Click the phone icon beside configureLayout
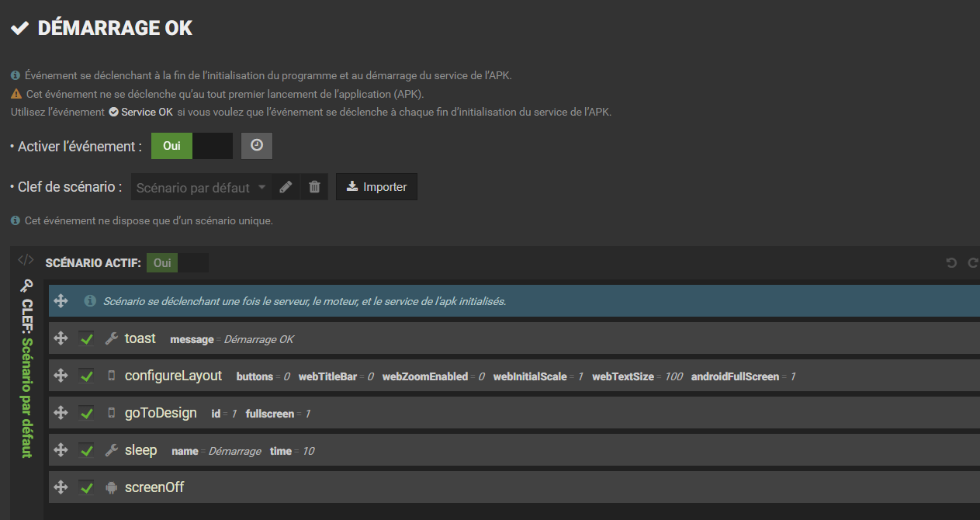This screenshot has width=980, height=520. [110, 376]
